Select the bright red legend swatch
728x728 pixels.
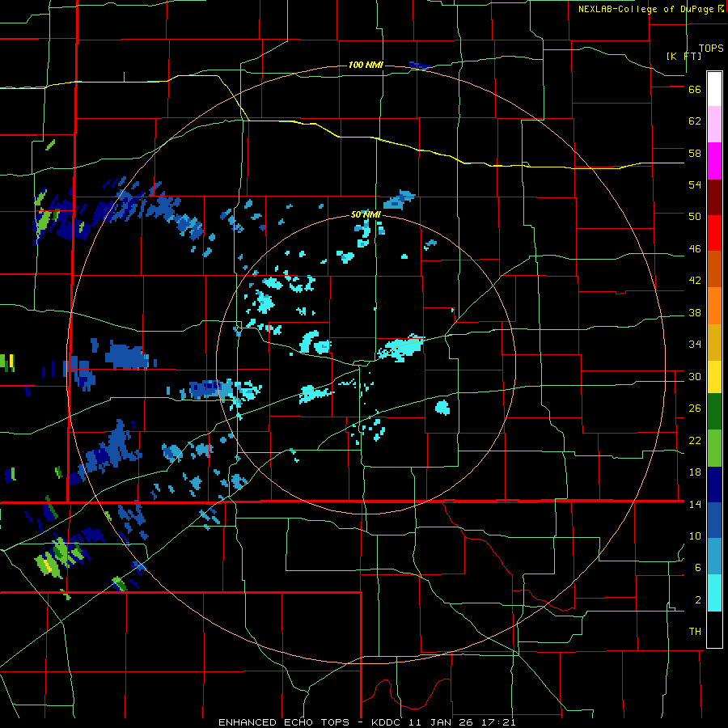[x=714, y=233]
